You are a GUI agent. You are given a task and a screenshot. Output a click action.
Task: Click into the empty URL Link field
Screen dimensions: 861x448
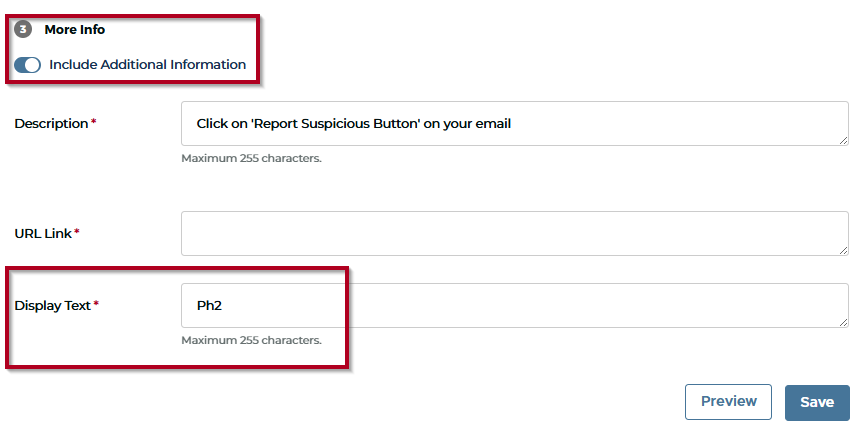[515, 233]
